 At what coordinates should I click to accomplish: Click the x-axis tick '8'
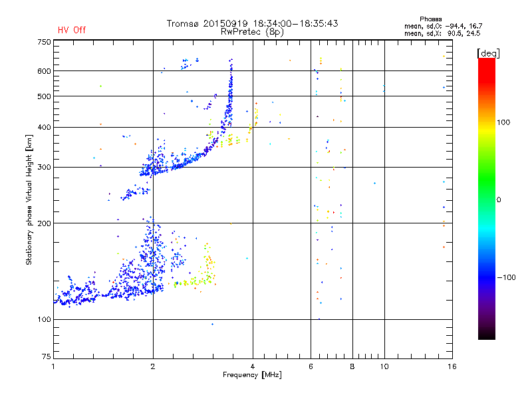coord(352,366)
